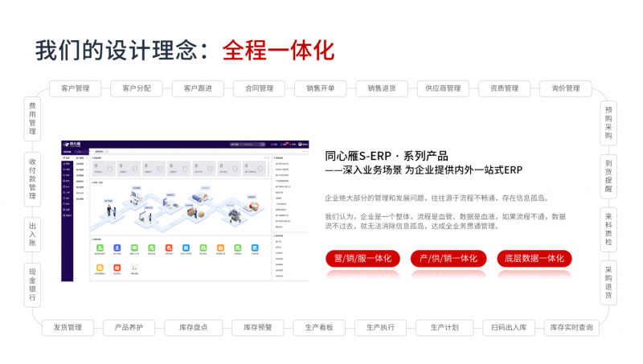Select the 扫码出入库 box
The height and width of the screenshot is (364, 643).
tap(509, 328)
